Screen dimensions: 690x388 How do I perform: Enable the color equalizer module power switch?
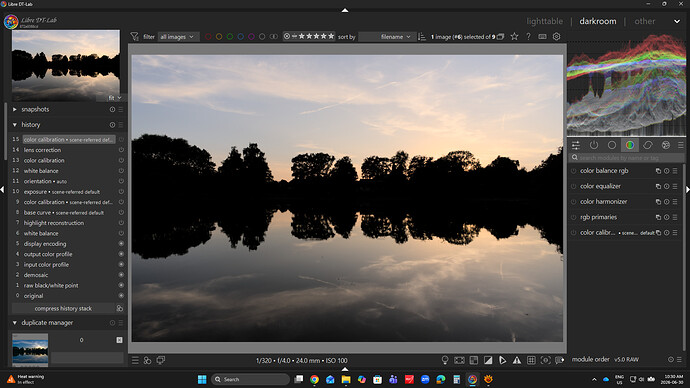[x=573, y=186]
